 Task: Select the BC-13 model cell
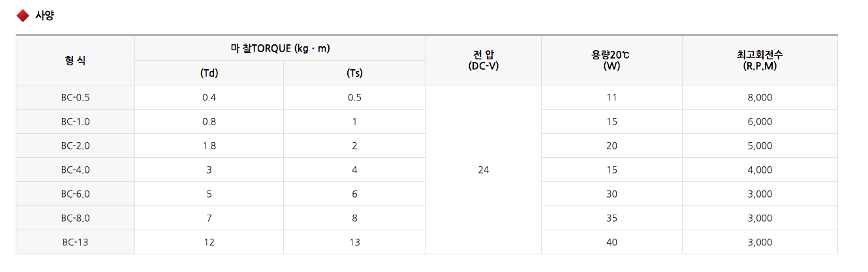point(75,242)
